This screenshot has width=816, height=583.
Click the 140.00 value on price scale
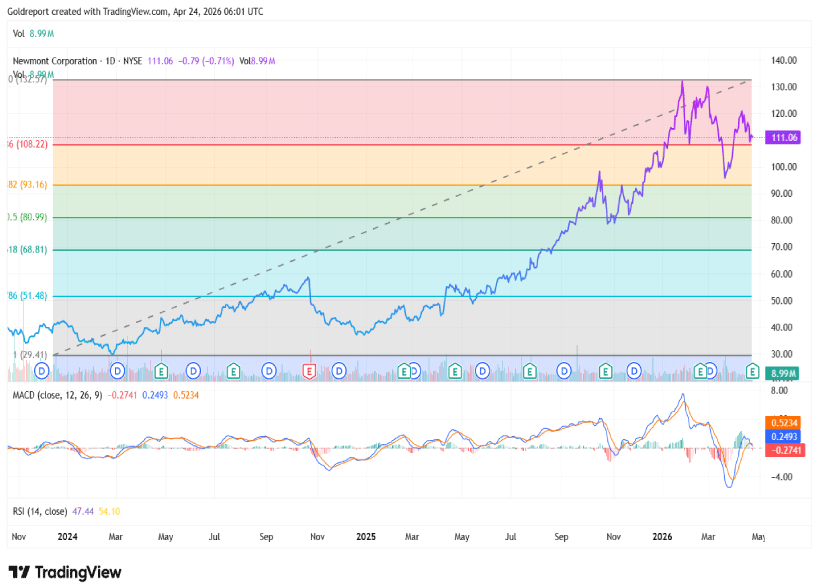coord(780,60)
